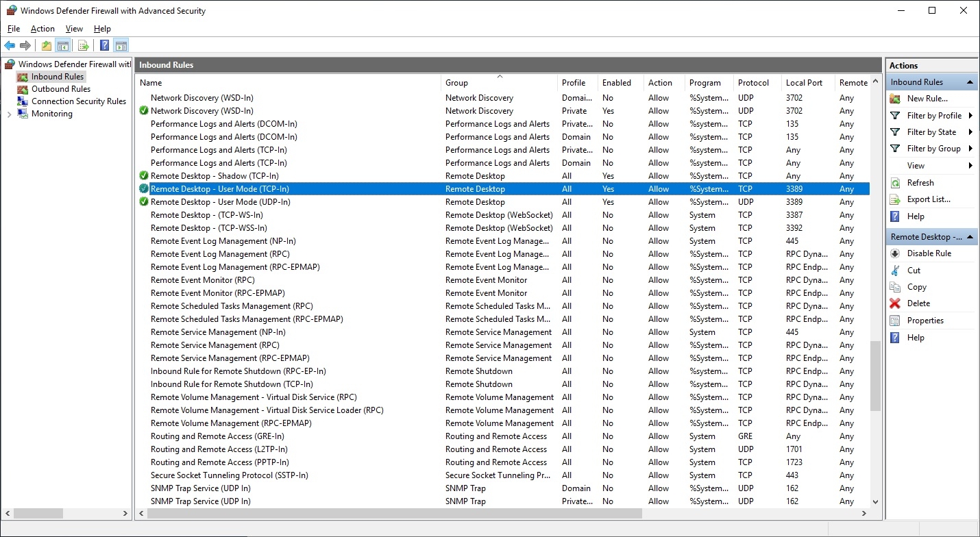980x537 pixels.
Task: Cut the selected rule from Actions pane
Action: click(914, 271)
